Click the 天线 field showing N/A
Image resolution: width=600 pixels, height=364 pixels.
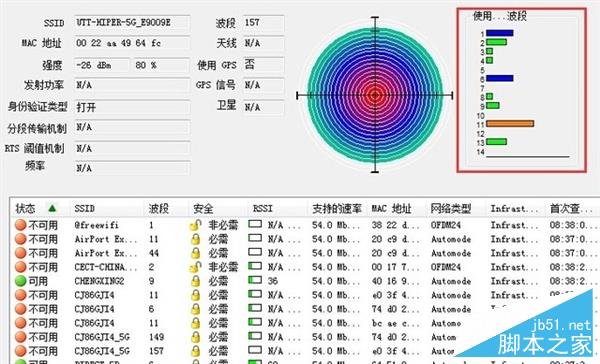264,43
